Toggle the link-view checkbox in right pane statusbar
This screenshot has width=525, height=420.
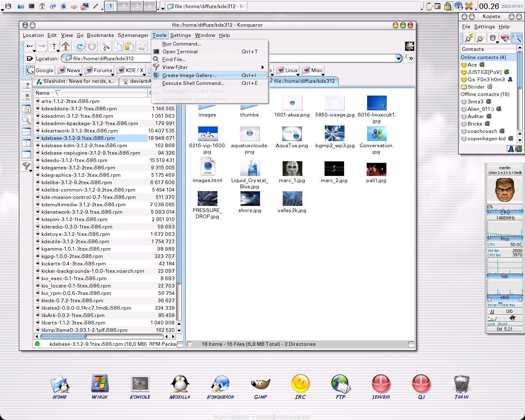point(411,344)
